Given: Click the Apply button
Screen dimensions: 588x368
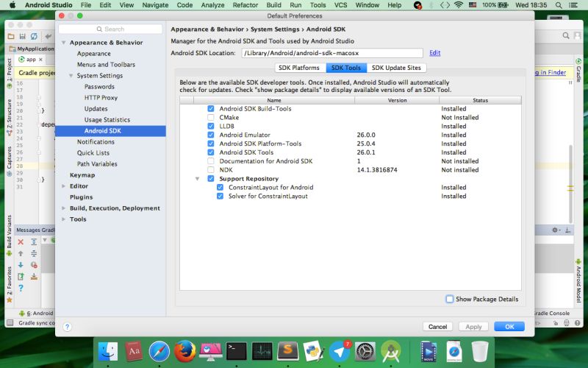Looking at the screenshot, I should 473,327.
